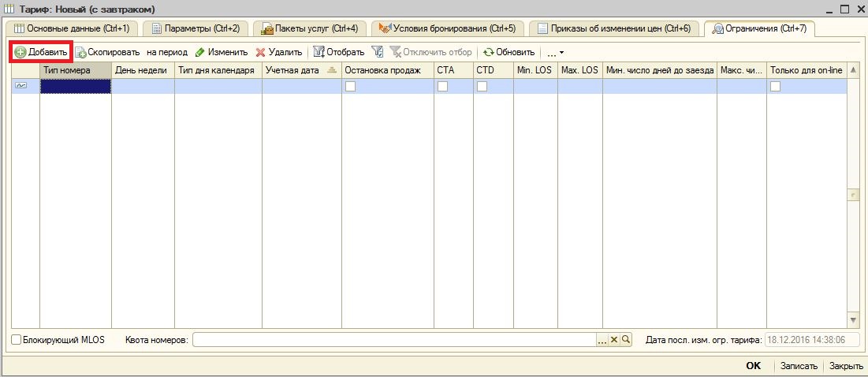Click Скопировать to copy the restriction
868x377 pixels.
tap(107, 52)
